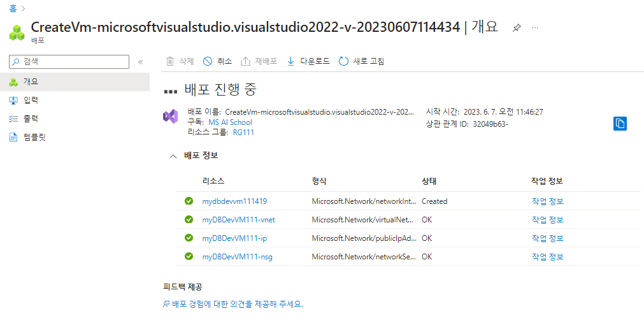This screenshot has height=332, width=644.
Task: Click OK status in myDBDevVM111-vnet row
Action: pyautogui.click(x=427, y=220)
